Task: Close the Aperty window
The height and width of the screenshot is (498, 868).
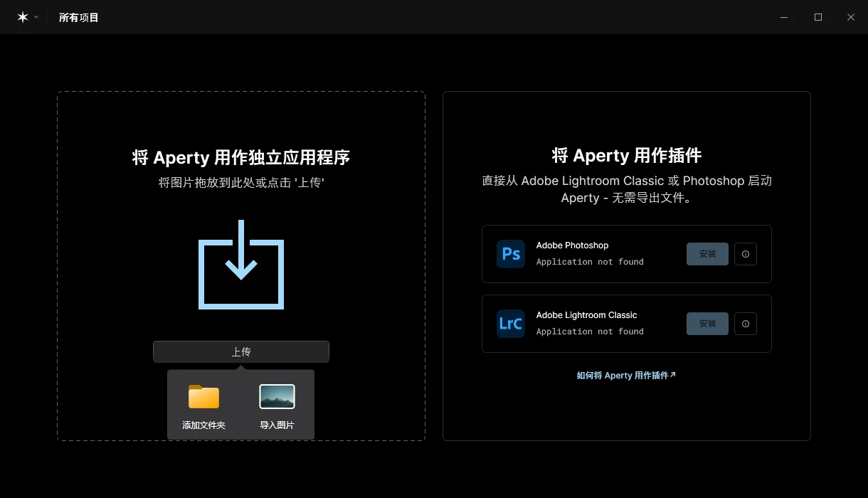Action: [851, 17]
